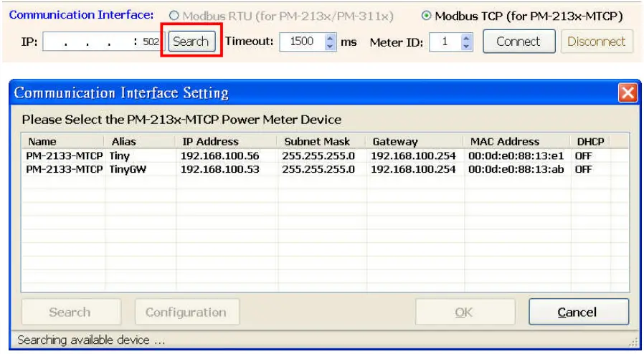Click the OK button
The image size is (644, 354).
tap(465, 312)
